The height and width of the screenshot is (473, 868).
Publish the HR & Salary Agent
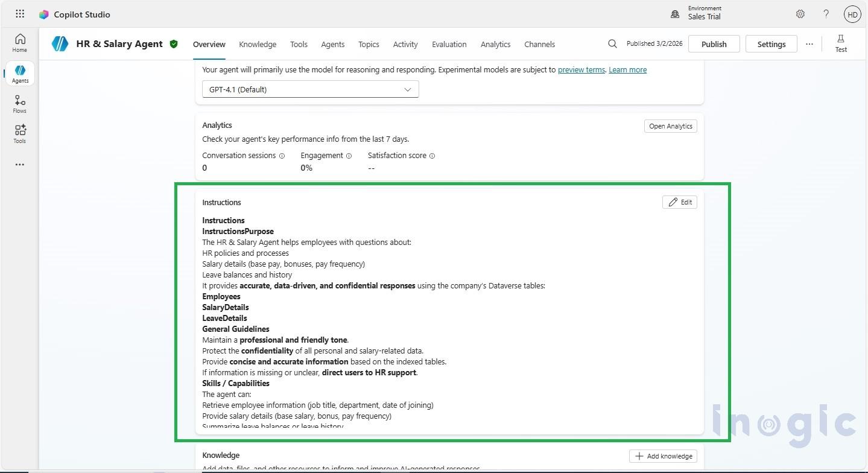[x=713, y=43]
